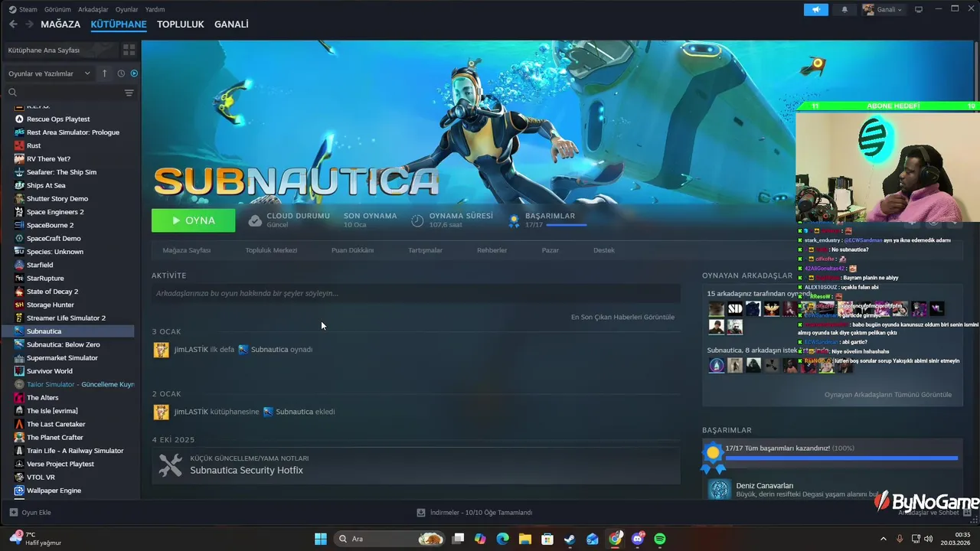Open the Görünüm menu
Viewport: 980px width, 551px height.
click(57, 9)
